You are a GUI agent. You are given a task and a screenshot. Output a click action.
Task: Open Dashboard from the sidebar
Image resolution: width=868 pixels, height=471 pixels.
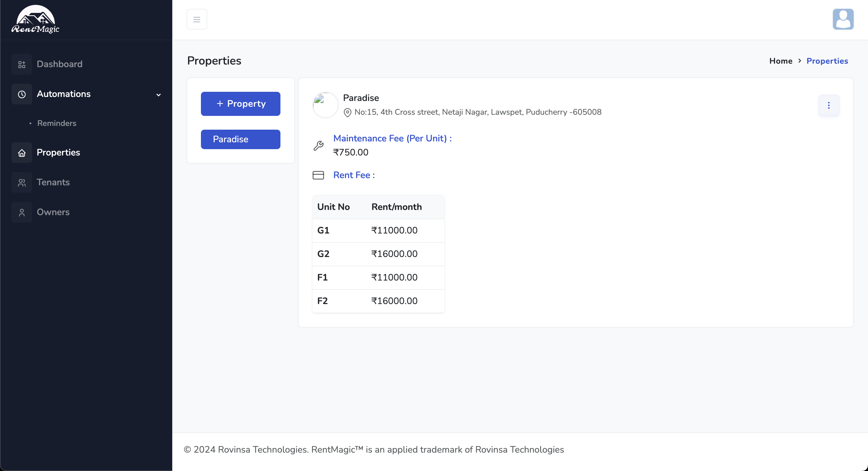point(60,64)
